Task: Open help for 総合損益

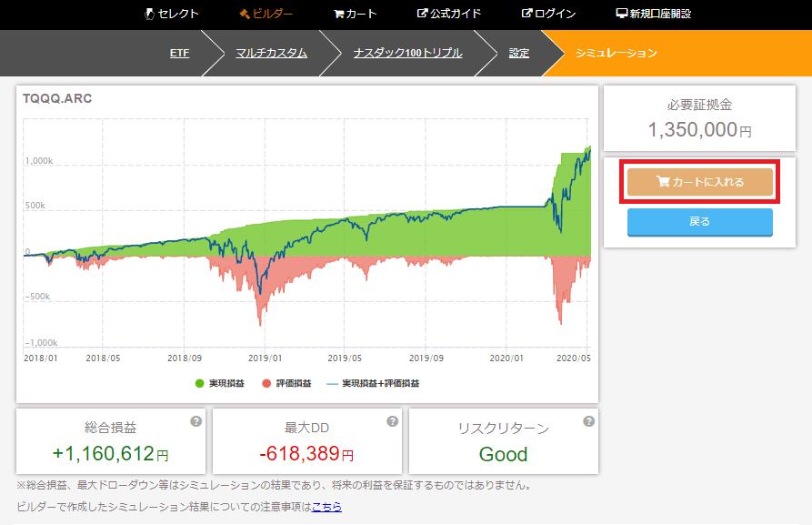Action: (x=195, y=421)
